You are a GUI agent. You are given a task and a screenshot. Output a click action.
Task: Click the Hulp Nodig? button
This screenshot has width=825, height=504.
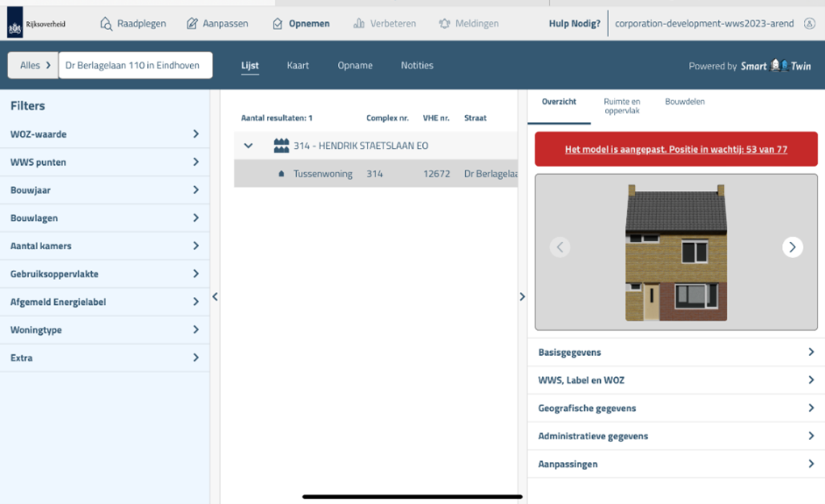tap(574, 24)
